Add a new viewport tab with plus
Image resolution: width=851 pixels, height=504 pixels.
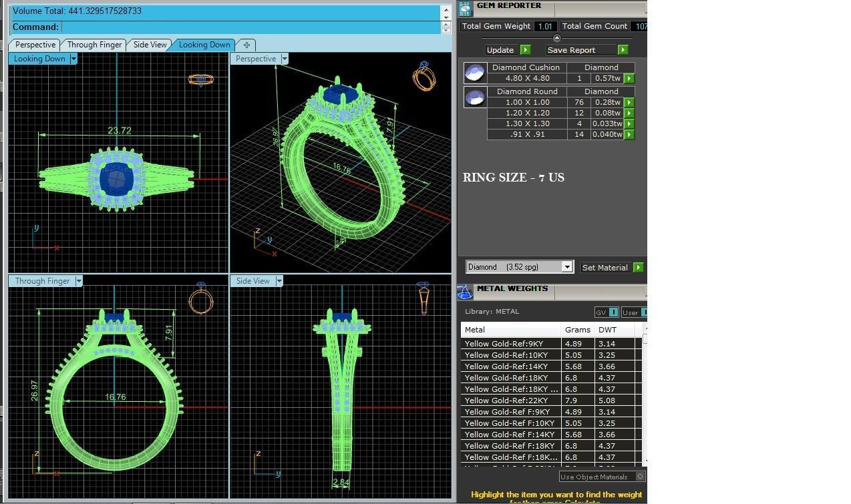coord(246,45)
